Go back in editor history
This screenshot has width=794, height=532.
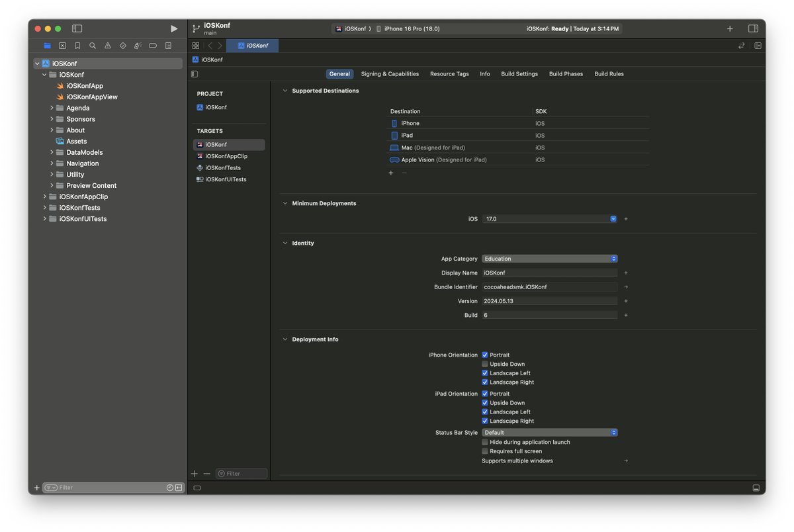[x=210, y=46]
